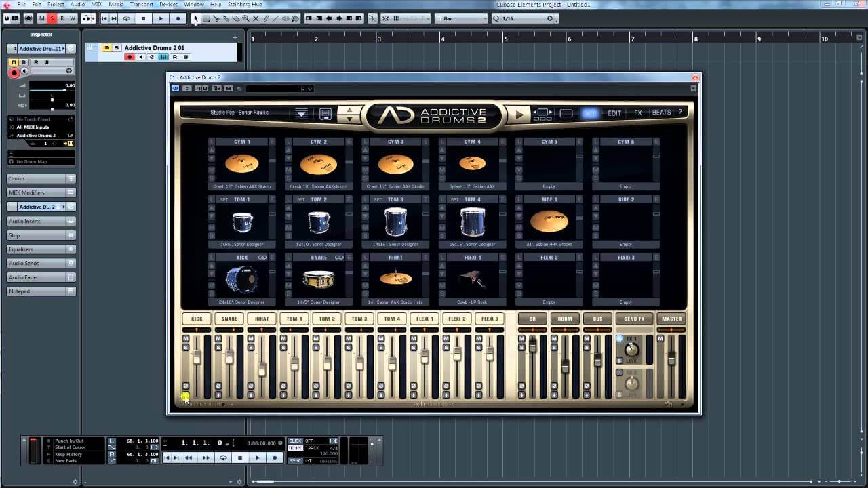This screenshot has height=488, width=868.
Task: Click the Kick drum image
Action: (242, 279)
